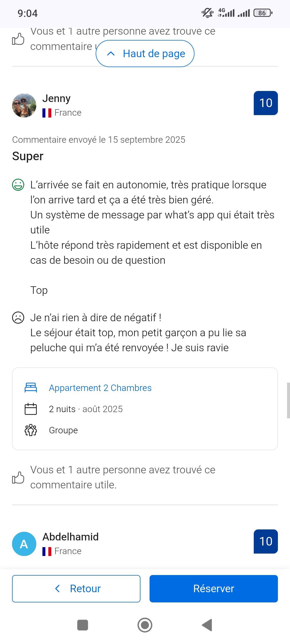Open the Appartement 2 Chambres link
Screen dimensions: 290x644
[100, 388]
